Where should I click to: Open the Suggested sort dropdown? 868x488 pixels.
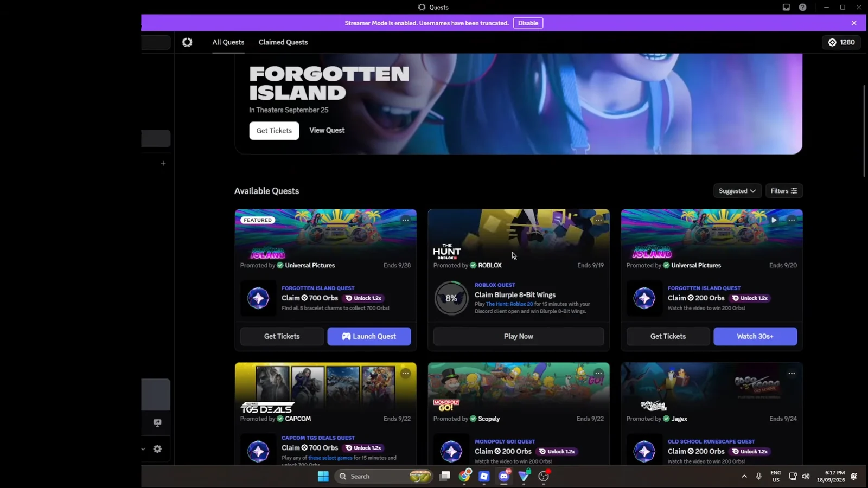(x=737, y=191)
